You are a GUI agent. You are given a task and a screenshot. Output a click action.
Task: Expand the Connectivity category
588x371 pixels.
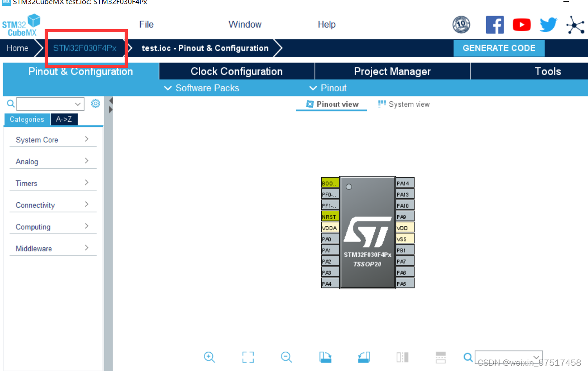click(53, 205)
